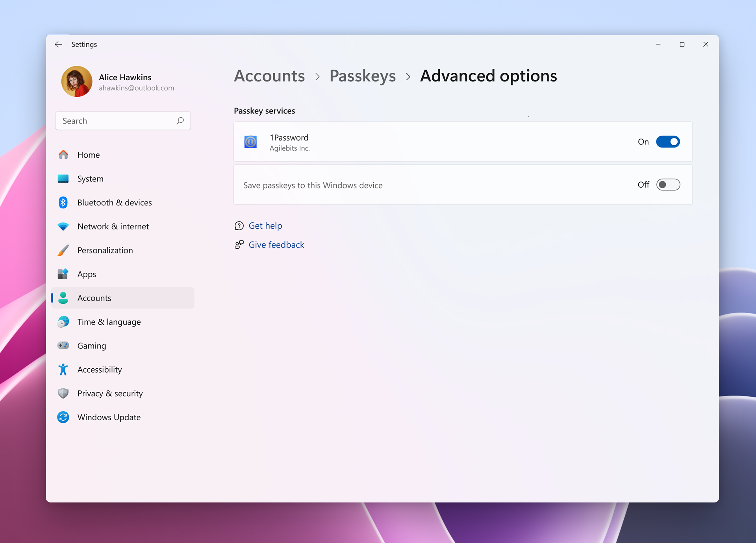Click the back arrow in Settings
Image resolution: width=756 pixels, height=543 pixels.
point(58,44)
